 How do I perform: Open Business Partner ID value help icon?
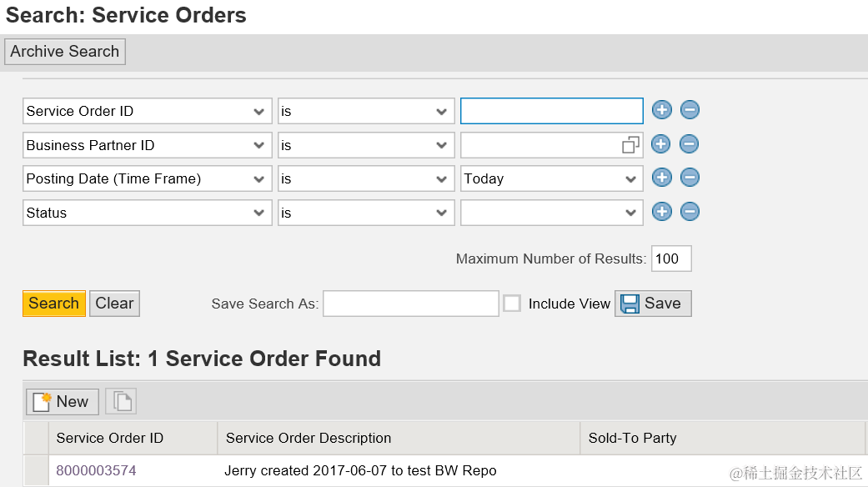630,145
